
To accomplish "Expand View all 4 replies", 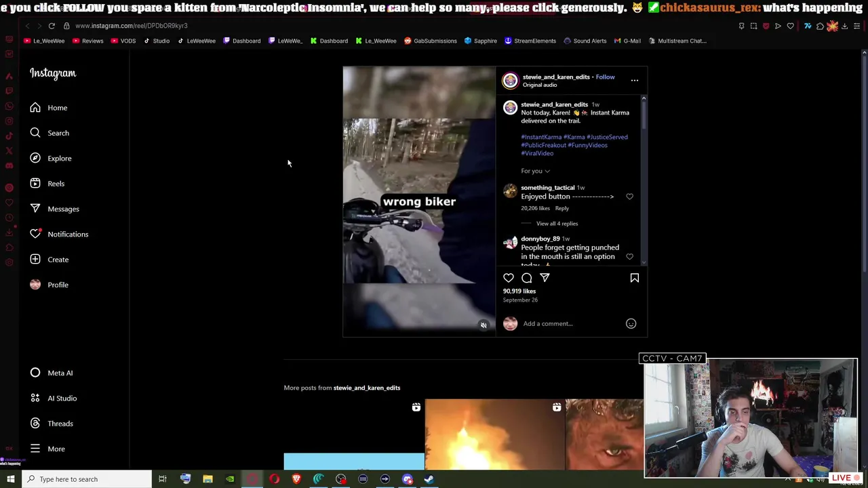I will [557, 224].
